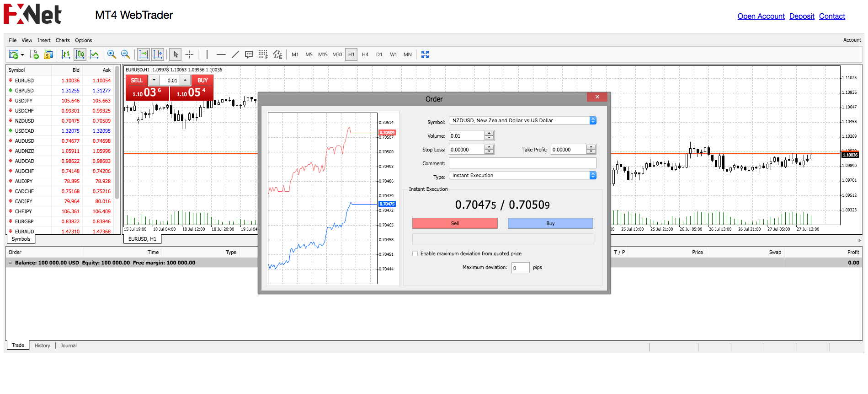This screenshot has height=394, width=868.
Task: Toggle fullscreen mode icon
Action: (x=425, y=54)
